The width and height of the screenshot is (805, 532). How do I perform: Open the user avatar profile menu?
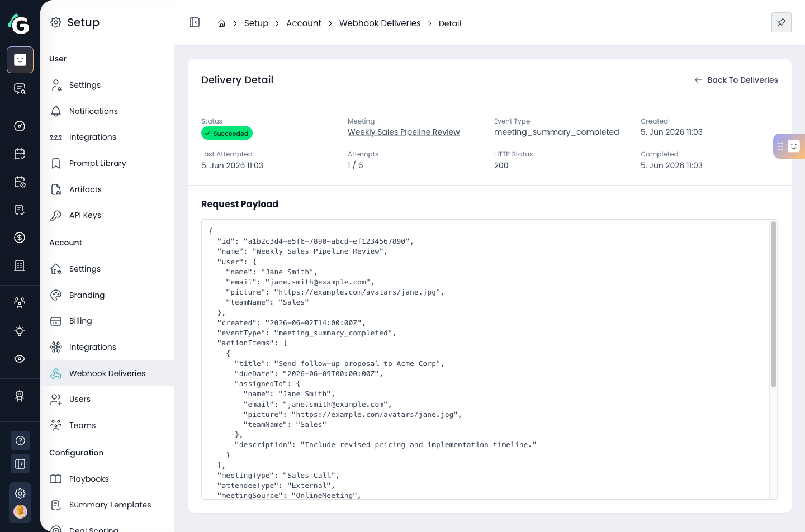(20, 511)
